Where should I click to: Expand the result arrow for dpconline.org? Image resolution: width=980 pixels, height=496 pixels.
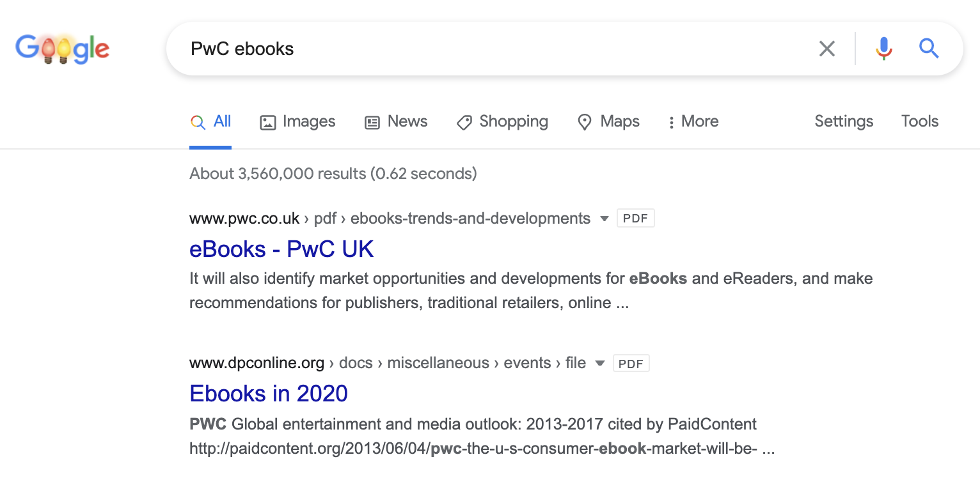(599, 363)
